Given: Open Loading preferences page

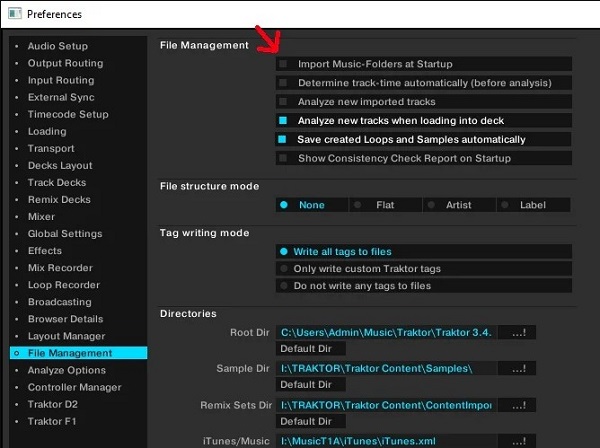Looking at the screenshot, I should (47, 131).
